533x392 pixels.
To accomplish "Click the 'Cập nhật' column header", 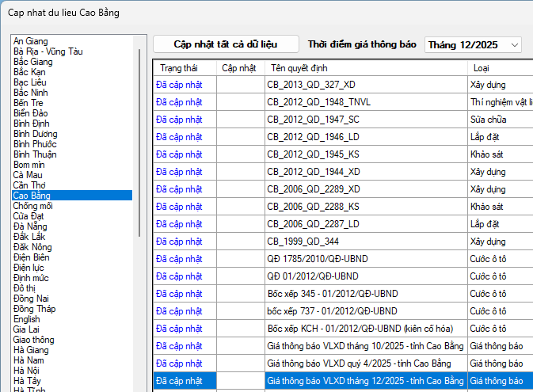I will (238, 68).
